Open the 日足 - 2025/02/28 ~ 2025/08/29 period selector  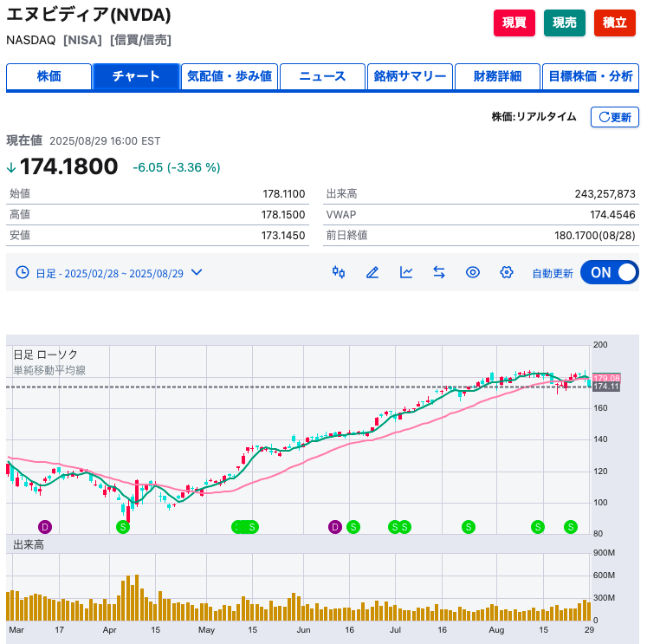(x=109, y=273)
